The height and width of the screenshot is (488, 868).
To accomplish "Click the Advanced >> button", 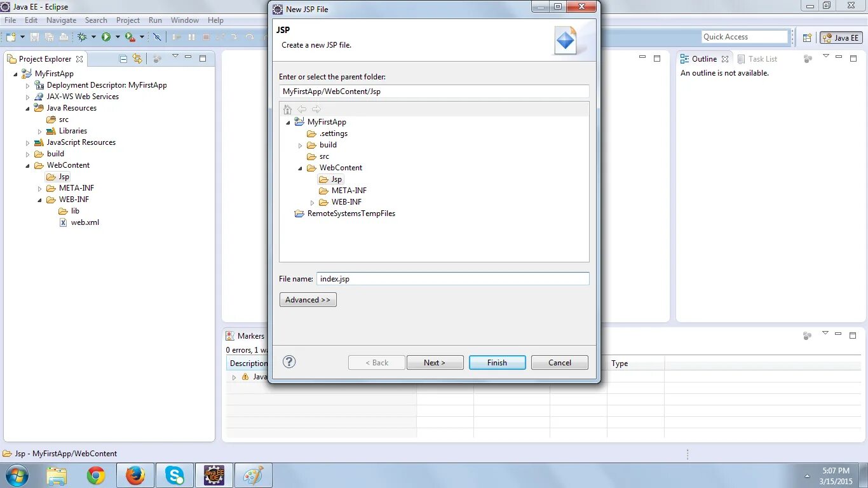I will [308, 299].
